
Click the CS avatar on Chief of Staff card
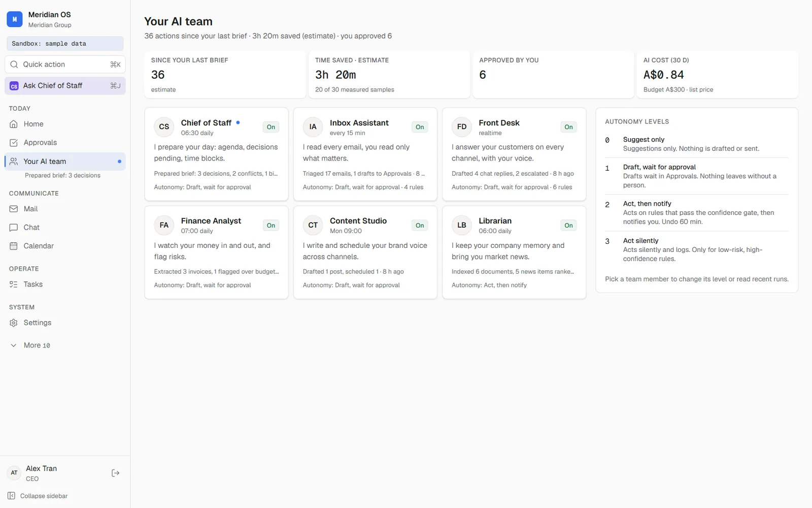click(164, 127)
